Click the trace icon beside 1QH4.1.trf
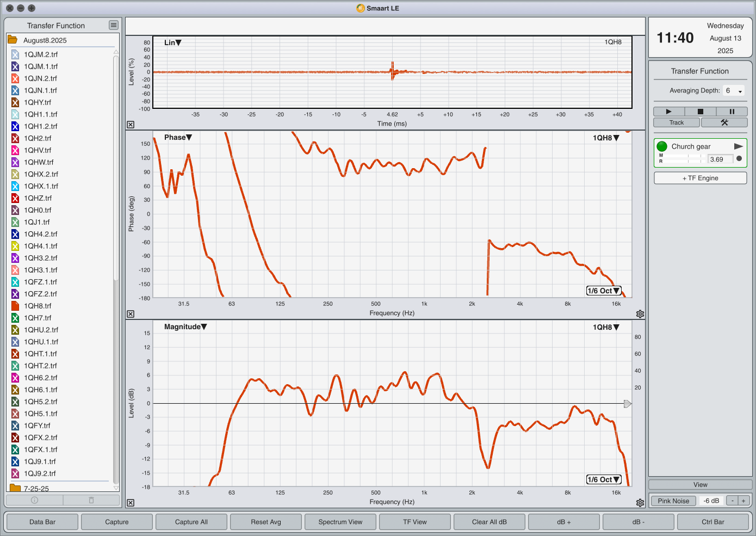Screen dimensions: 756x536 (x=15, y=246)
